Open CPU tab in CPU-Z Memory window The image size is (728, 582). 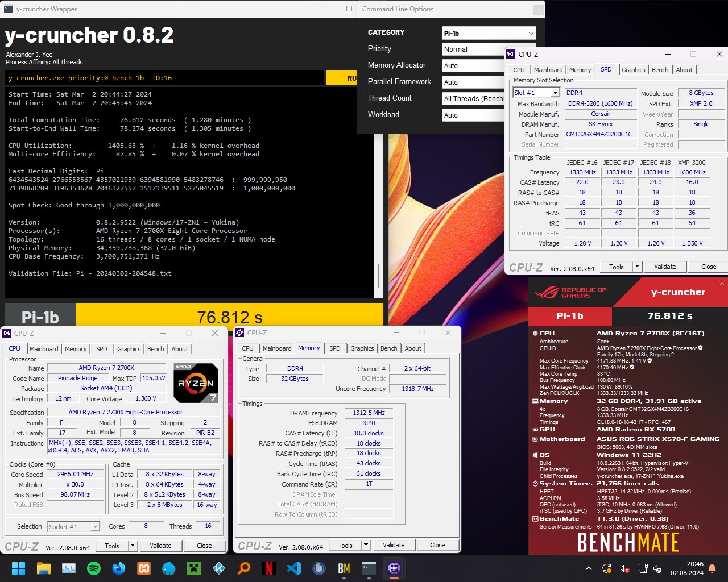pyautogui.click(x=247, y=348)
